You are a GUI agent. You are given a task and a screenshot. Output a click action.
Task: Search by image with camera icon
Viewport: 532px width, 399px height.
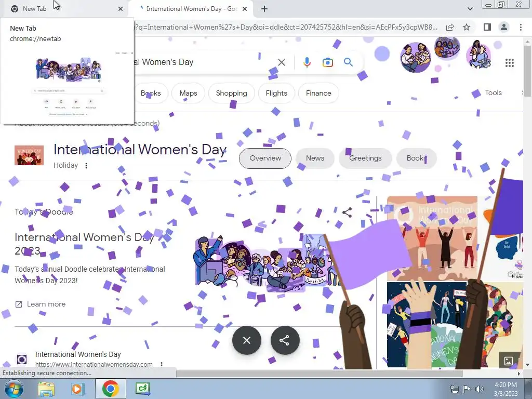(x=327, y=62)
